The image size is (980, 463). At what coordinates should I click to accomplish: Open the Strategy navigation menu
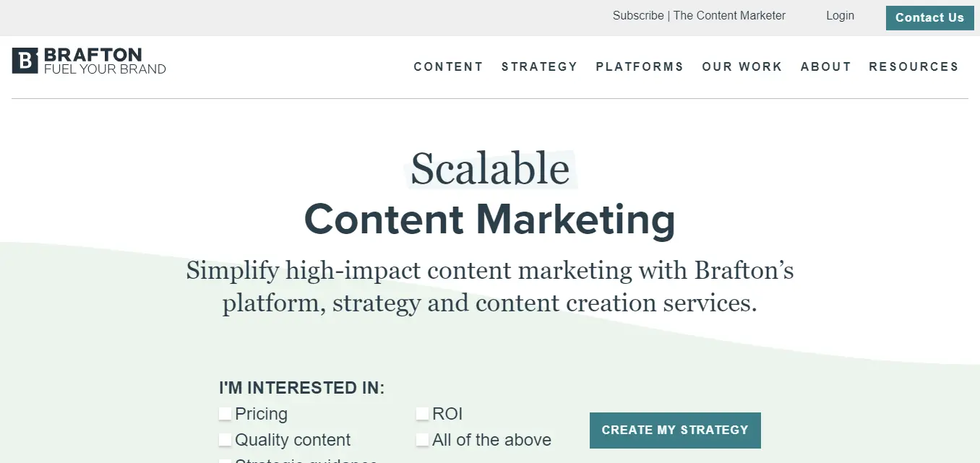(x=539, y=66)
